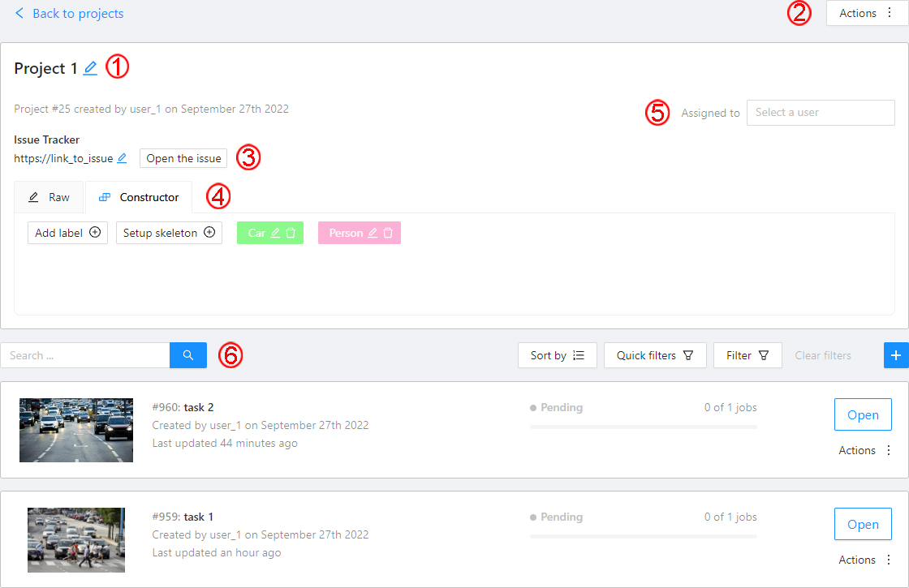Viewport: 909px width, 588px height.
Task: Click the task 2 thumbnail image
Action: (x=76, y=430)
